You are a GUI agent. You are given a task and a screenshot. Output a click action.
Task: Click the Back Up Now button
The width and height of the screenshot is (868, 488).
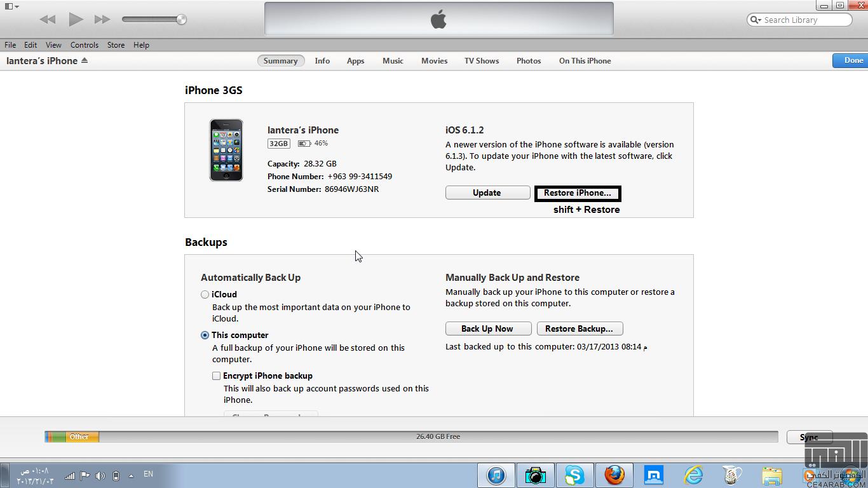tap(488, 329)
